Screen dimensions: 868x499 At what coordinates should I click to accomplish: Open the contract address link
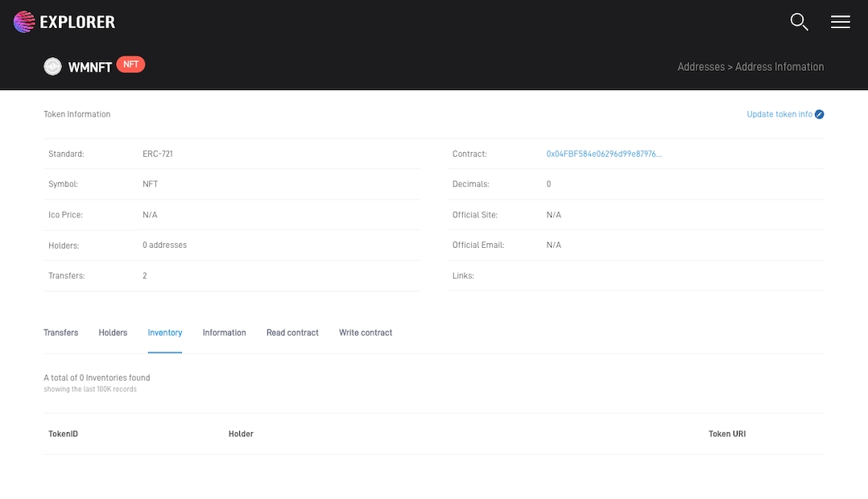click(604, 154)
